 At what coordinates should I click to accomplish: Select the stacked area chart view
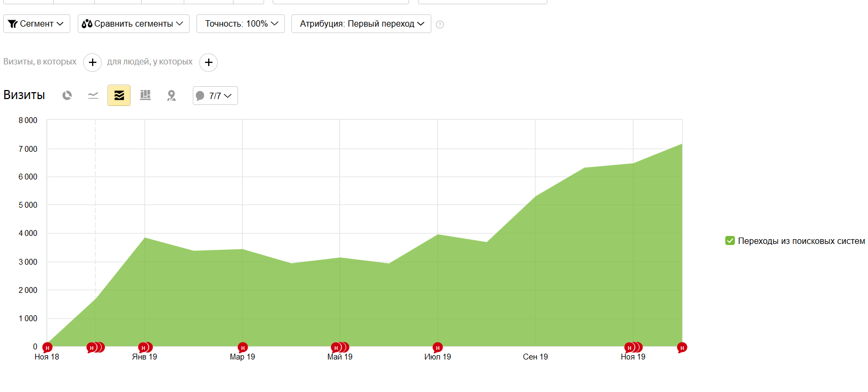pyautogui.click(x=119, y=95)
